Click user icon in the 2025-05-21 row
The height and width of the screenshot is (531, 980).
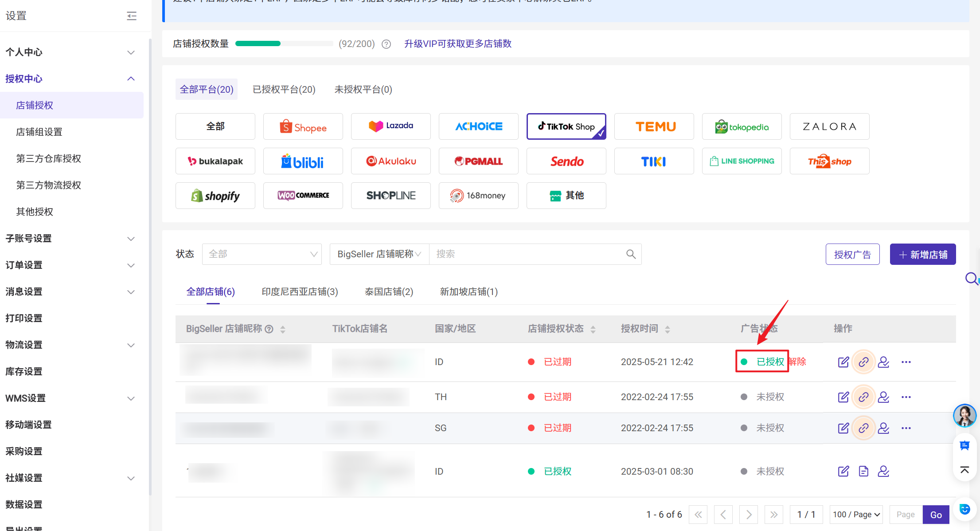[883, 362]
